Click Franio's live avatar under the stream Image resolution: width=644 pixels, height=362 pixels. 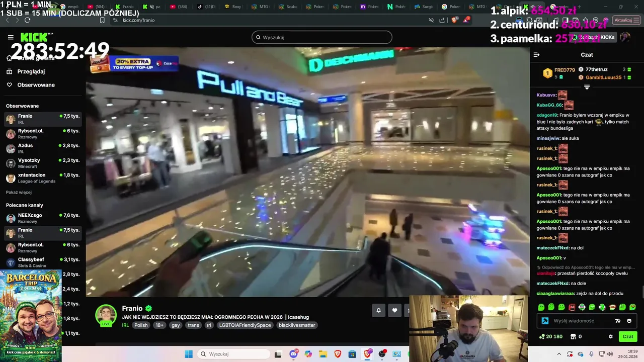click(106, 315)
